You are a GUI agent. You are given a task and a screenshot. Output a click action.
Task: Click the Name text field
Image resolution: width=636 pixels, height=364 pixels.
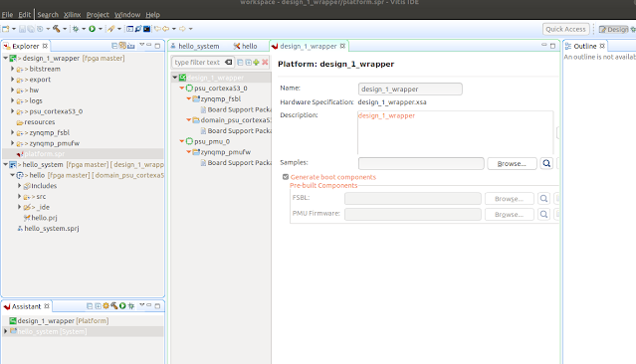tap(410, 89)
